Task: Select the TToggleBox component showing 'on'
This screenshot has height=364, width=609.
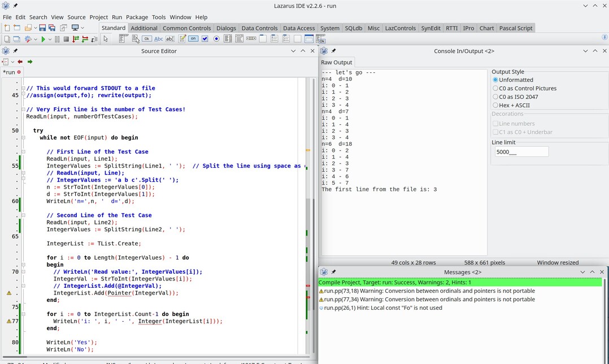Action: [x=194, y=39]
